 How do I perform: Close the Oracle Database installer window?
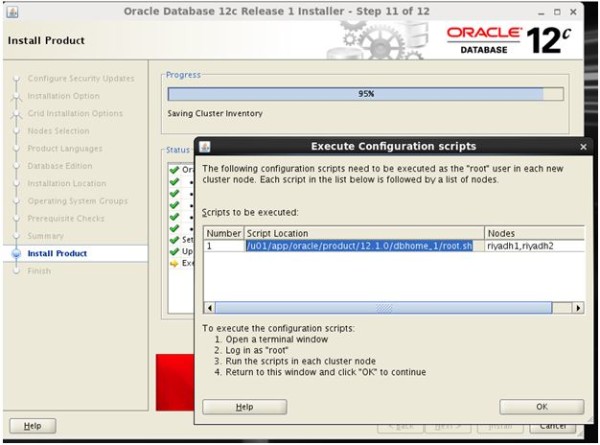pos(573,12)
